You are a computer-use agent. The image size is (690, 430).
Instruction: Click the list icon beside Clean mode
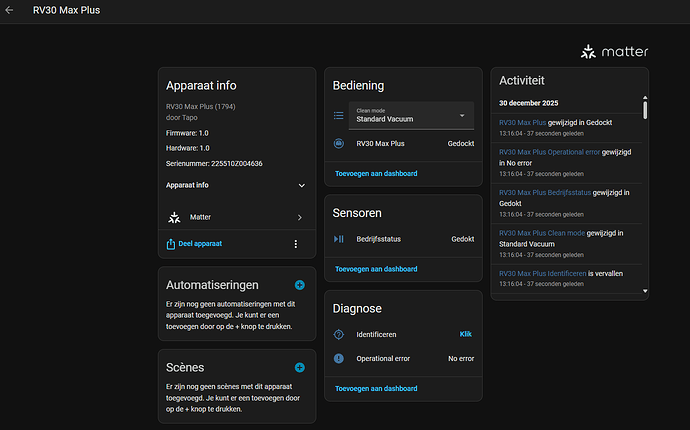338,115
